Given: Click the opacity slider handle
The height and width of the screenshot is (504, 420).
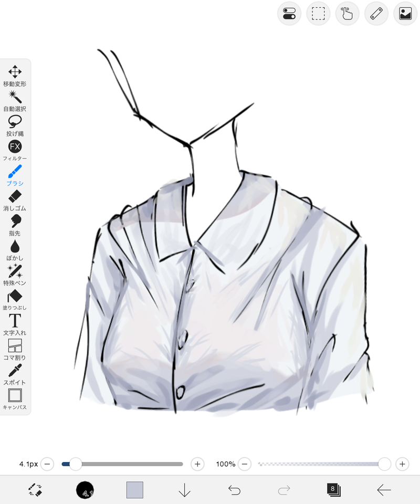Looking at the screenshot, I should tap(384, 464).
